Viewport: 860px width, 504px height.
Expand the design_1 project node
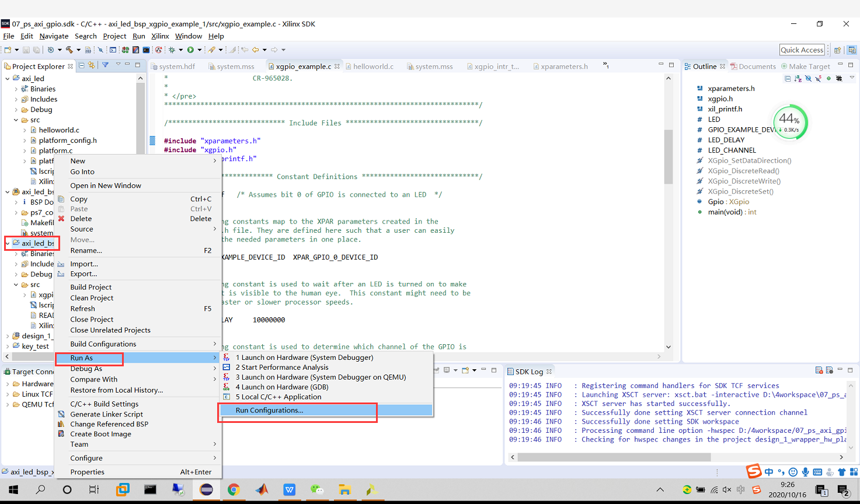7,336
